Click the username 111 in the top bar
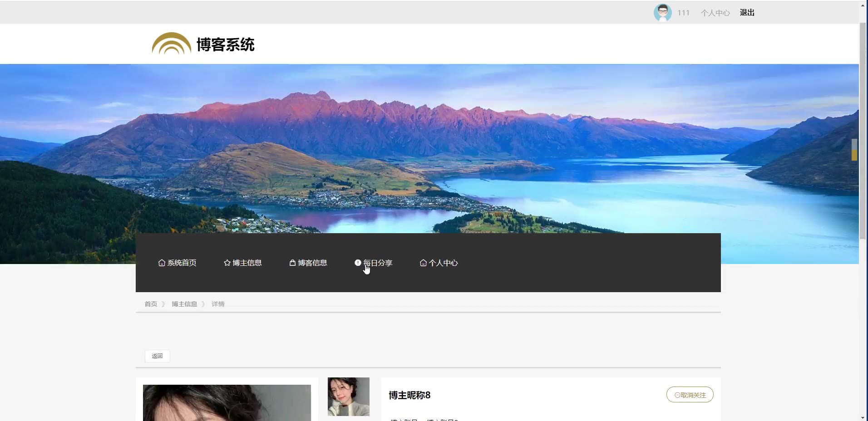 point(683,13)
